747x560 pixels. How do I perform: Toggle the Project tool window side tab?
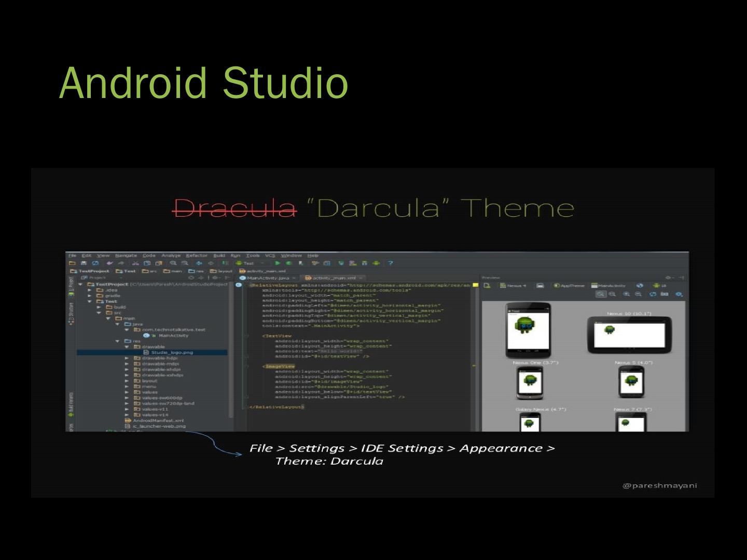coord(71,284)
